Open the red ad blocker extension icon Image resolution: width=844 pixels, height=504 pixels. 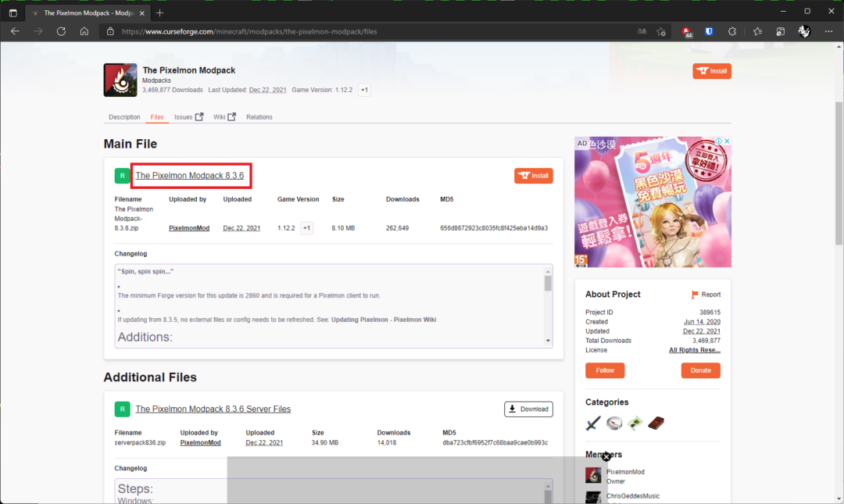(687, 32)
